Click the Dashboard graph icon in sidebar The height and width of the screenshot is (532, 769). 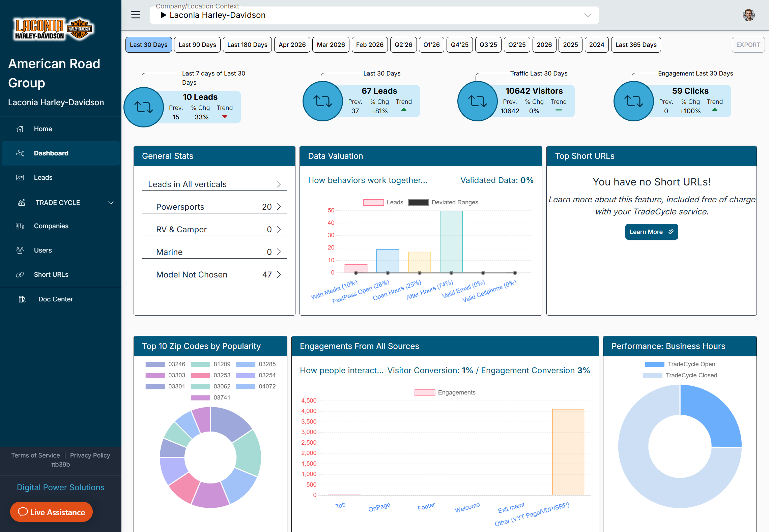click(x=20, y=153)
